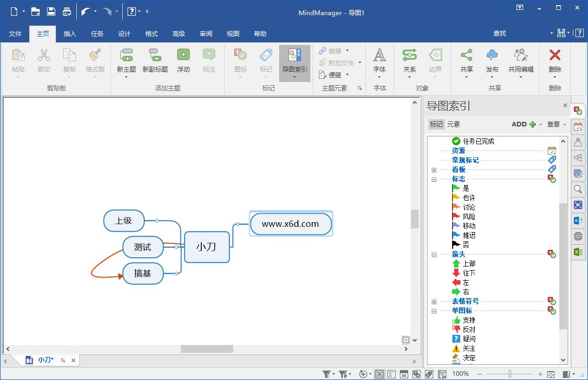
Task: Open the 导图索引 (Map Index) tool
Action: [294, 62]
